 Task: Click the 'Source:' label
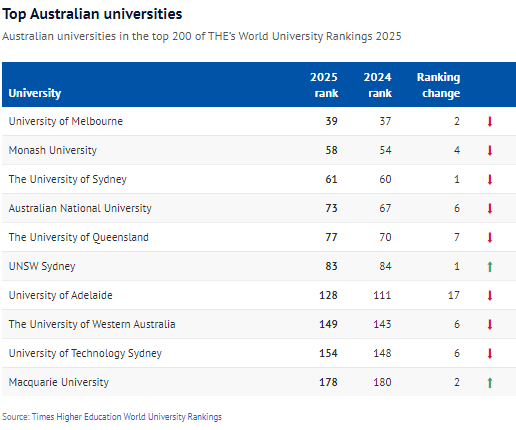coord(16,417)
